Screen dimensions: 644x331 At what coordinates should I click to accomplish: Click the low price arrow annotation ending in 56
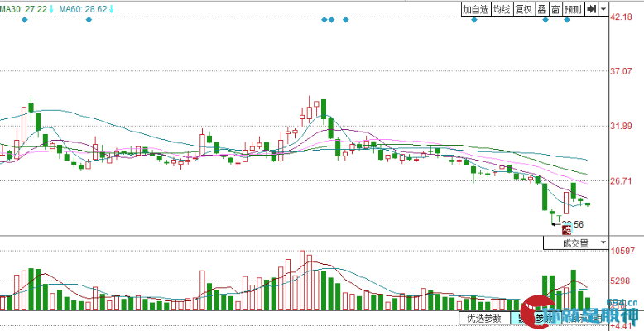568,224
